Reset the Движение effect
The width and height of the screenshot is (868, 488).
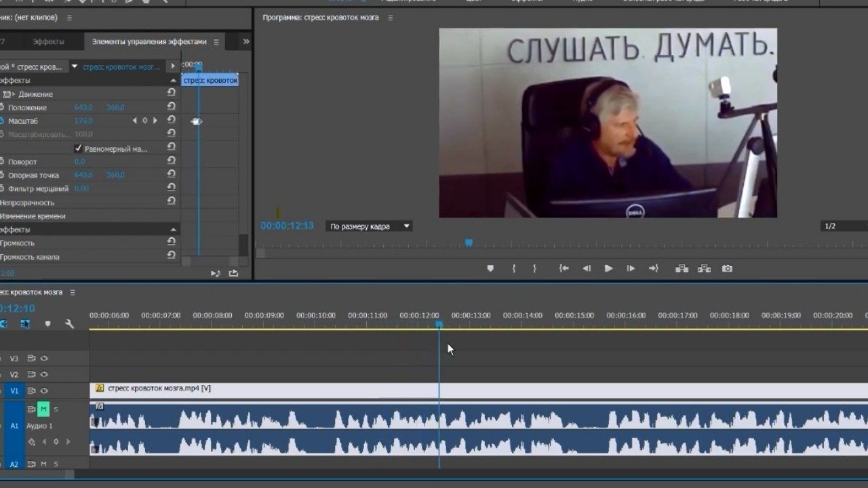point(171,94)
